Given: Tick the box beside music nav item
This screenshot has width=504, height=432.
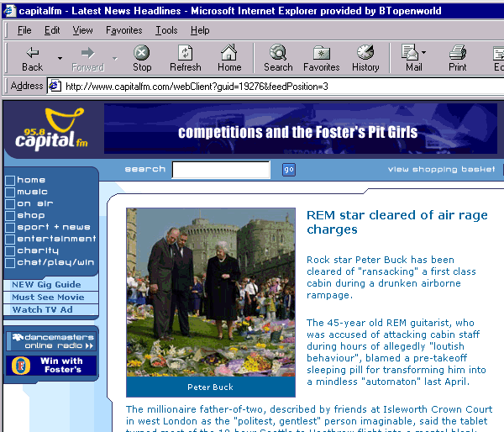Looking at the screenshot, I should [10, 192].
